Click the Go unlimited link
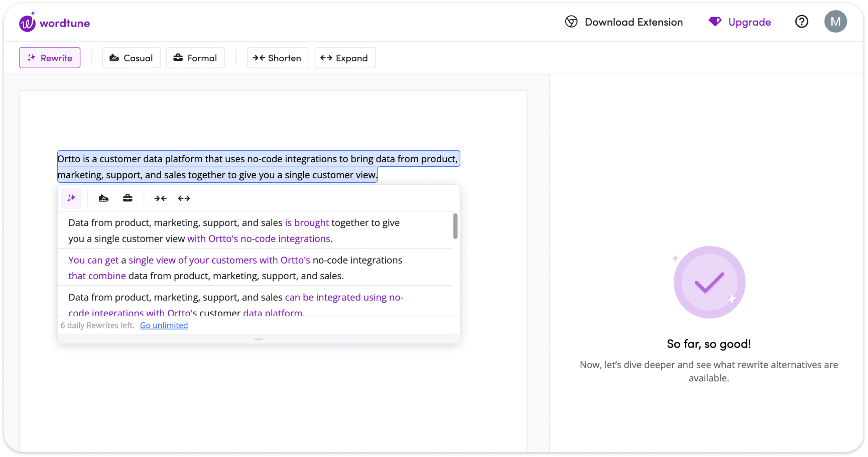Screen dimensions: 868x457 pyautogui.click(x=164, y=325)
